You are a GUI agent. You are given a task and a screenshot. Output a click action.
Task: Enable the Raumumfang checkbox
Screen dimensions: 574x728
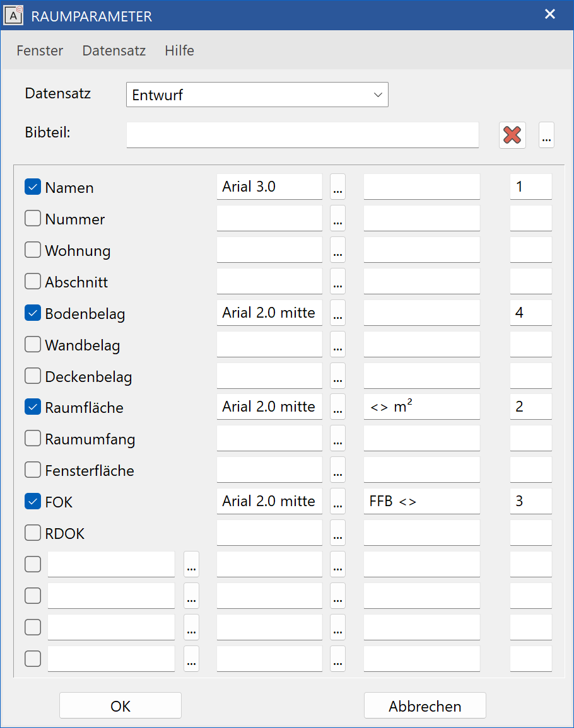pos(33,438)
